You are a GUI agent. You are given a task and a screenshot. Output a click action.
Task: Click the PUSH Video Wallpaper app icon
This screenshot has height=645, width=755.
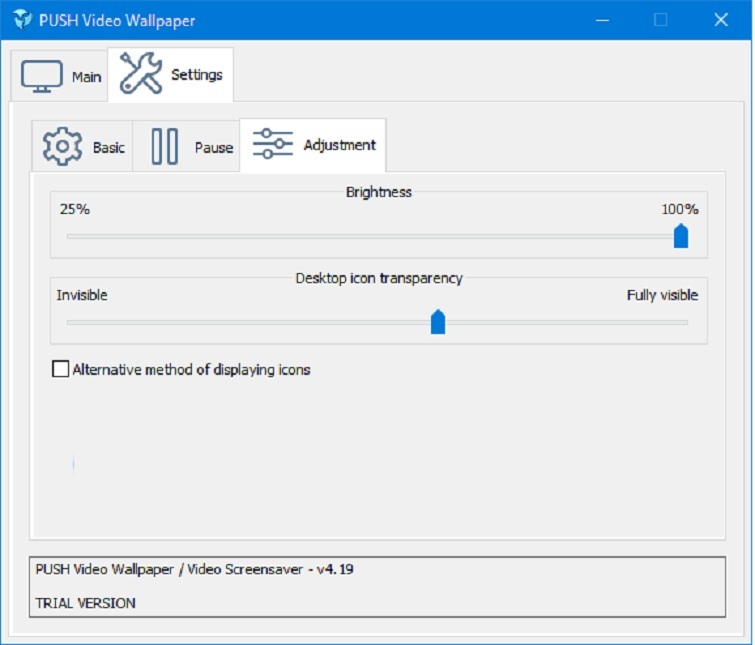coord(22,20)
